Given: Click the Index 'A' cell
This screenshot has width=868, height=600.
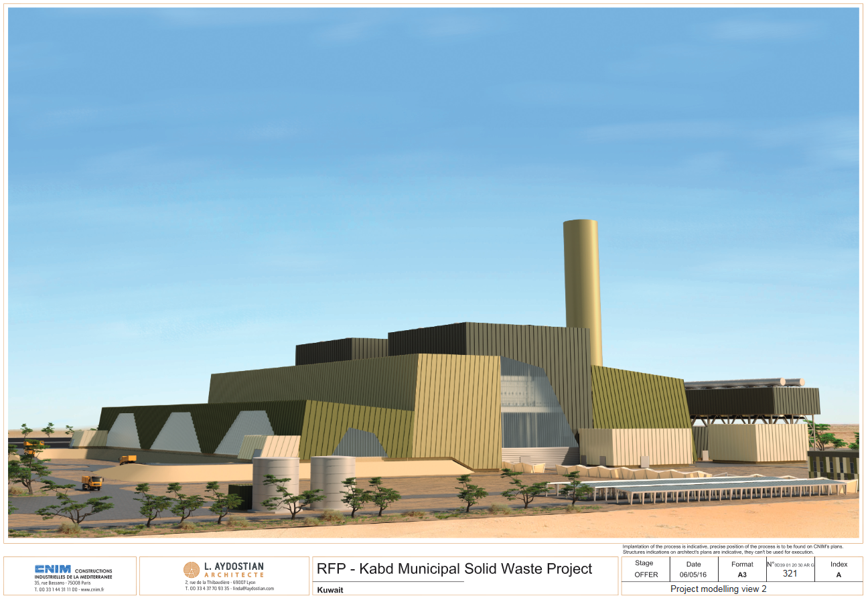Looking at the screenshot, I should coord(839,575).
